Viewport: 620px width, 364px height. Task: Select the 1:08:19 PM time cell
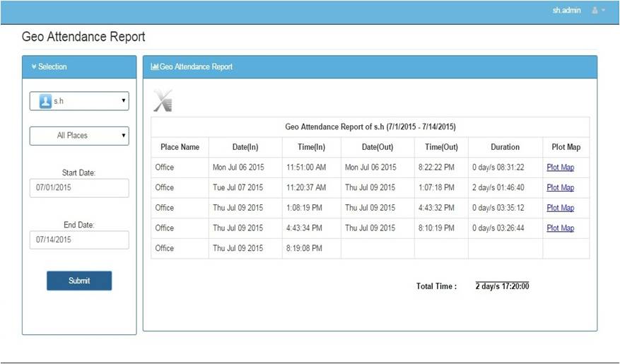[x=312, y=208]
